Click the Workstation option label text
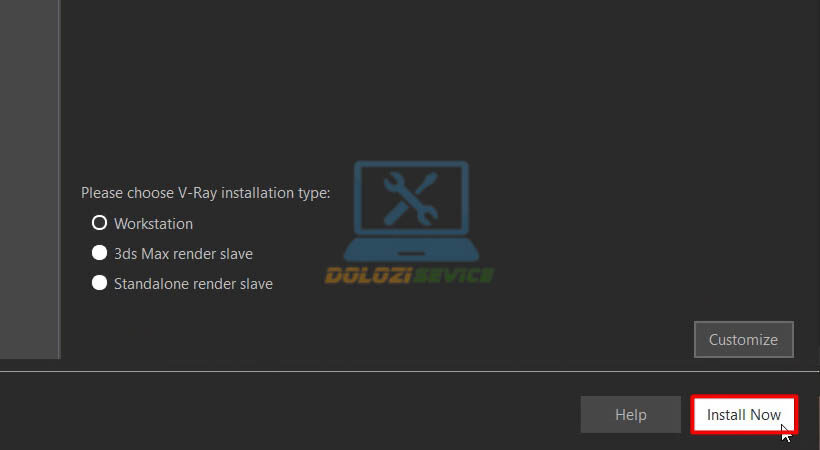820x450 pixels. [x=153, y=224]
